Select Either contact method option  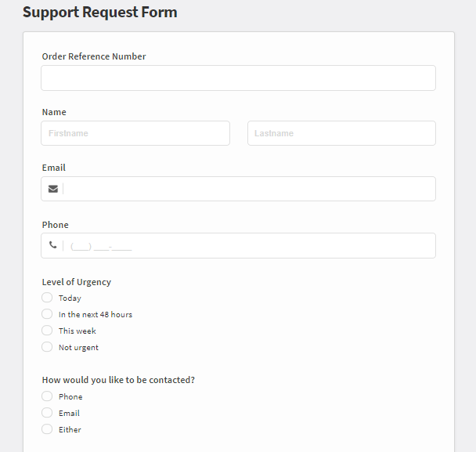coord(47,429)
